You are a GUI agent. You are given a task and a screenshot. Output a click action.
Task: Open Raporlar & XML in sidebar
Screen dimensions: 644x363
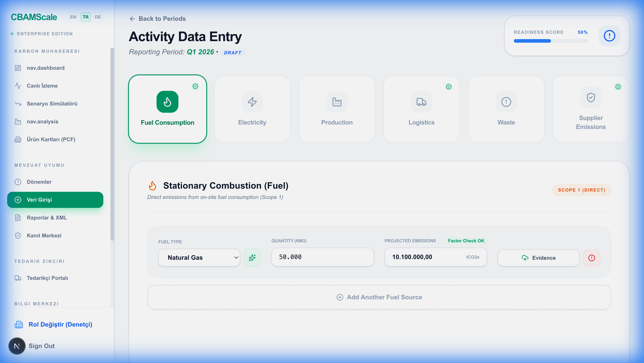click(x=47, y=218)
